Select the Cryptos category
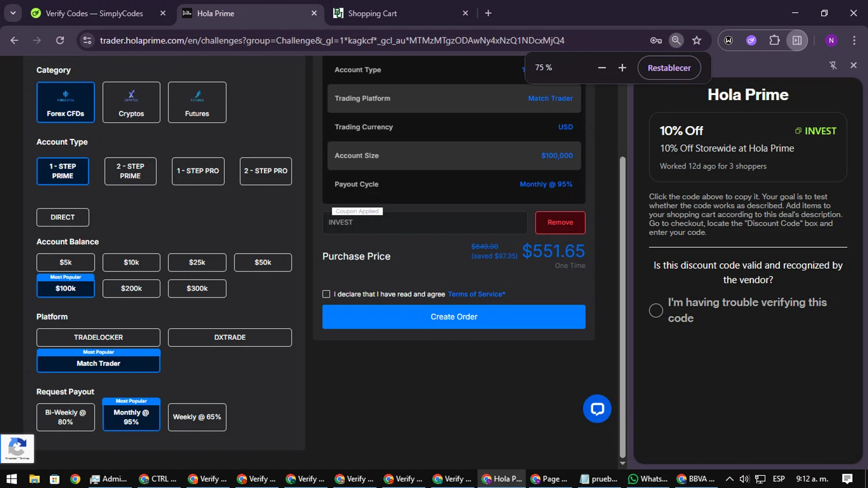 point(131,102)
